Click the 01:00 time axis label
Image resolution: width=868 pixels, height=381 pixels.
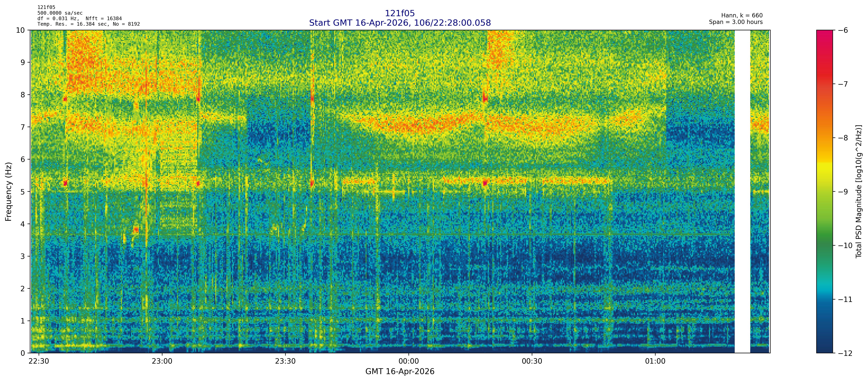[655, 362]
